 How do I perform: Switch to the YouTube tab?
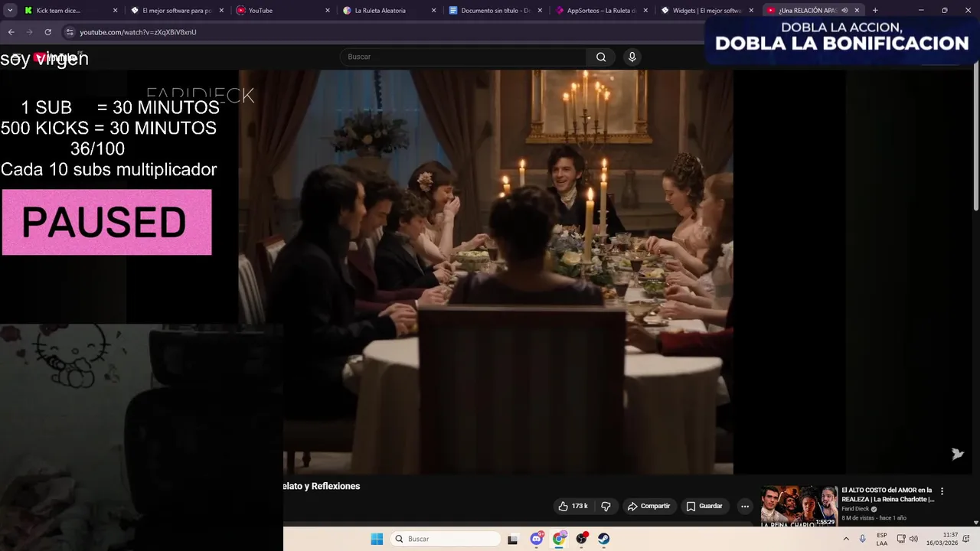click(282, 11)
